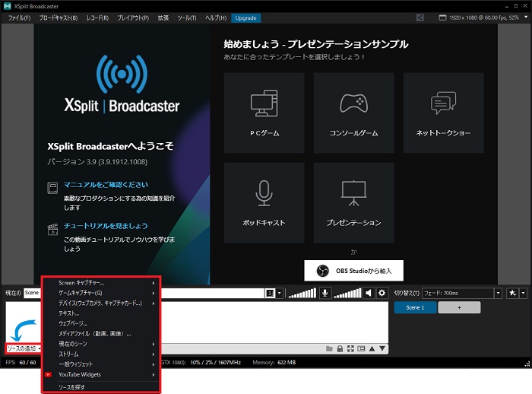Viewport: 532px width, 394px height.
Task: Click the fullscreen-fit icon in the source toolbar
Action: tap(350, 349)
